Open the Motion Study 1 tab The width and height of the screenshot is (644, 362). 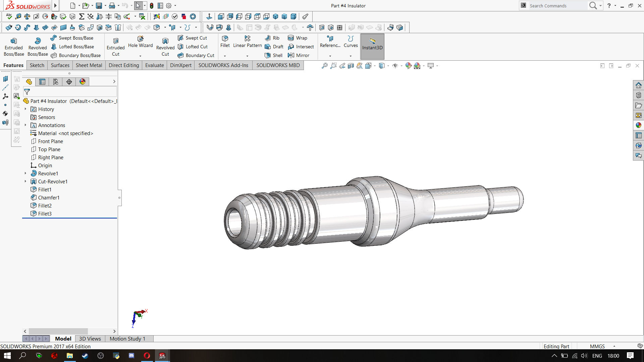point(127,339)
